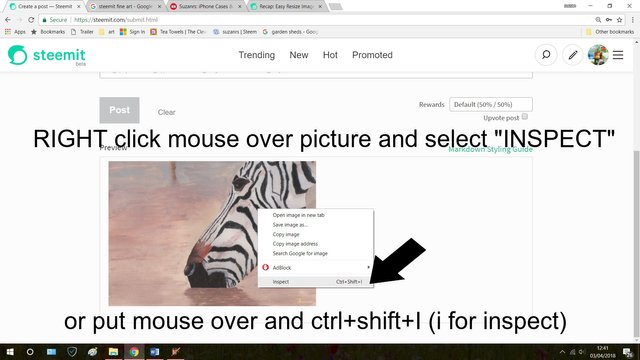Open the Markdown Styling Guide link
640x360 pixels.
click(490, 149)
